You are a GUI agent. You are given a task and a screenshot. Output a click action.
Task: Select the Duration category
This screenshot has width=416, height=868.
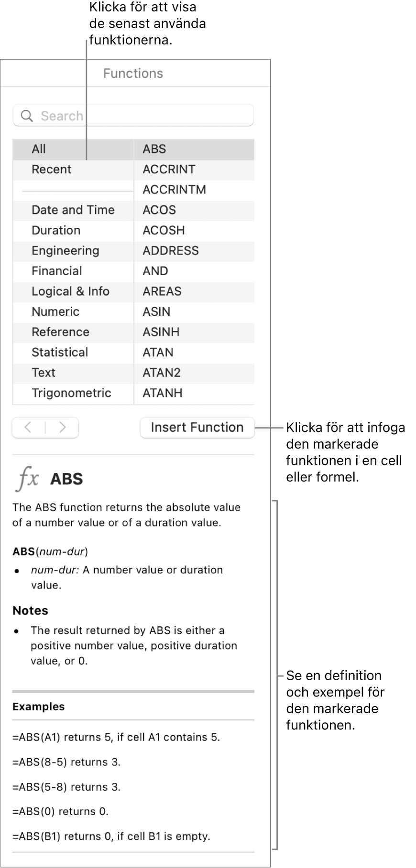point(55,230)
